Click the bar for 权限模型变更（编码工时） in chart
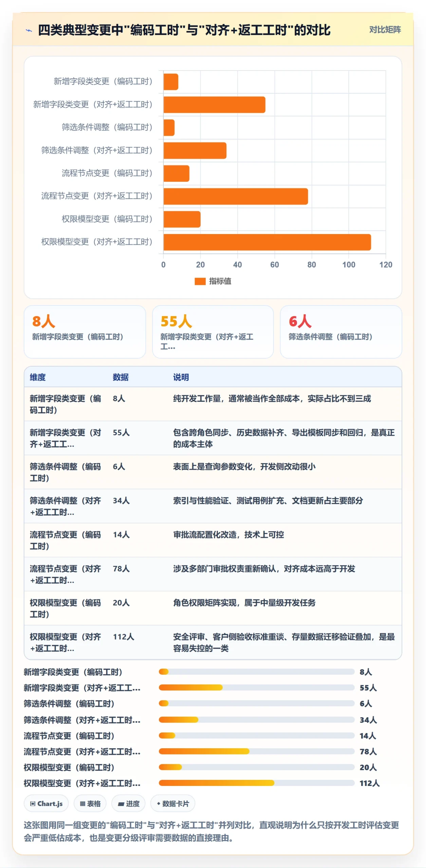Image resolution: width=426 pixels, height=868 pixels. (182, 219)
